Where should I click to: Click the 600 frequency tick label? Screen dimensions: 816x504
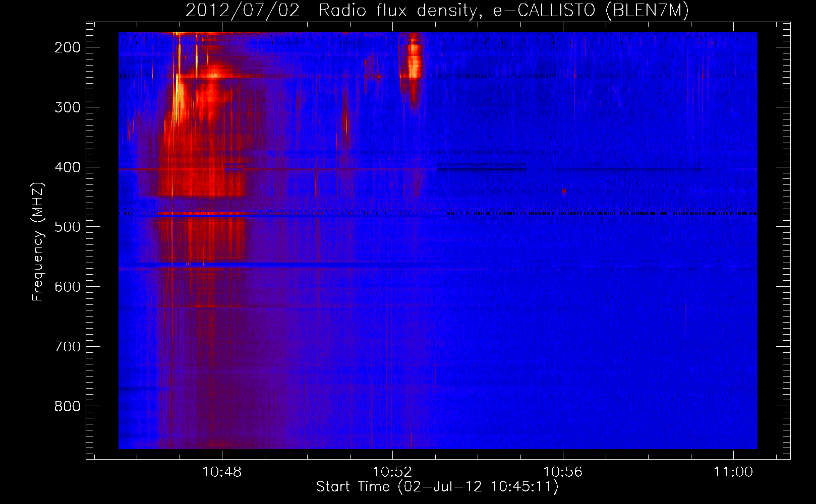[x=68, y=287]
